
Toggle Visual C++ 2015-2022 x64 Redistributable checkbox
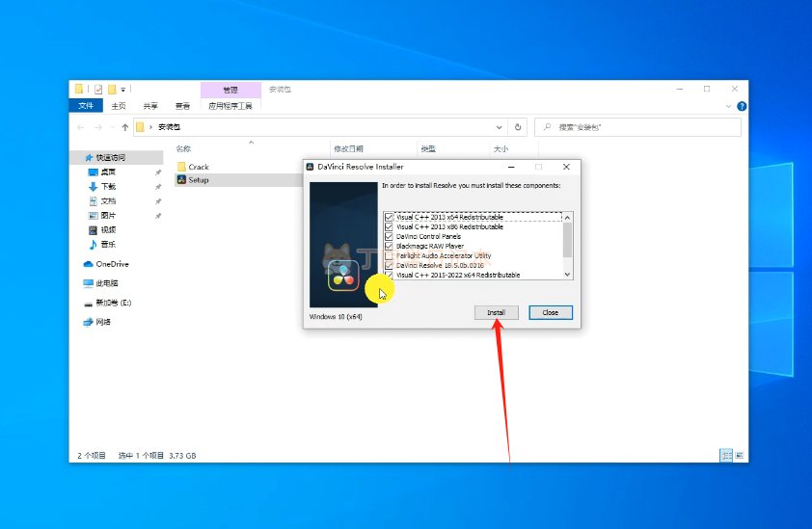click(x=389, y=275)
